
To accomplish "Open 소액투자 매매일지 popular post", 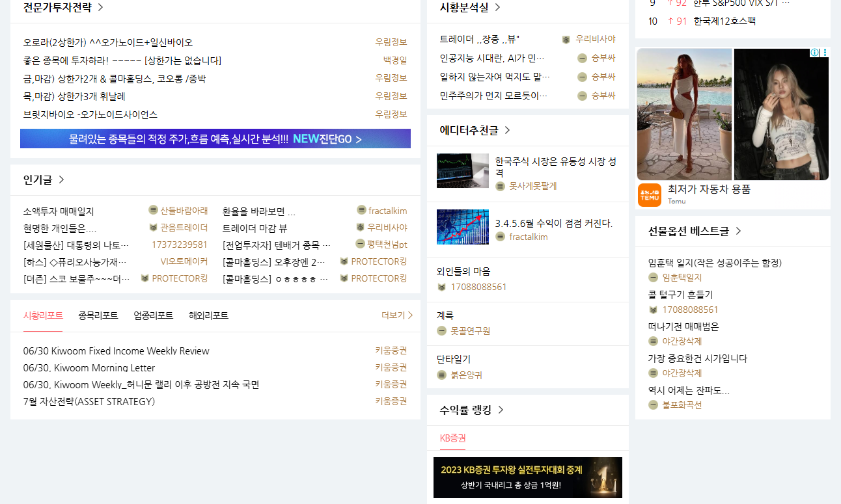I will pyautogui.click(x=59, y=211).
